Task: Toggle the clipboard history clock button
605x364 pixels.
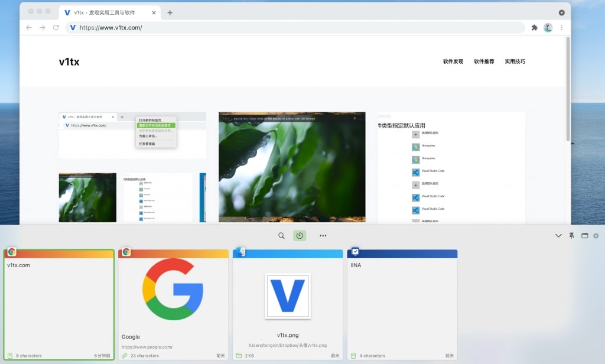Action: [x=300, y=235]
